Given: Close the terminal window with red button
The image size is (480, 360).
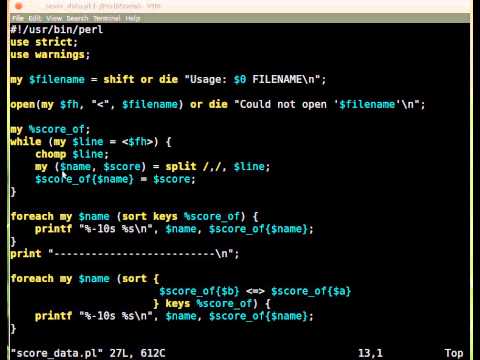Looking at the screenshot, I should coord(19,6).
